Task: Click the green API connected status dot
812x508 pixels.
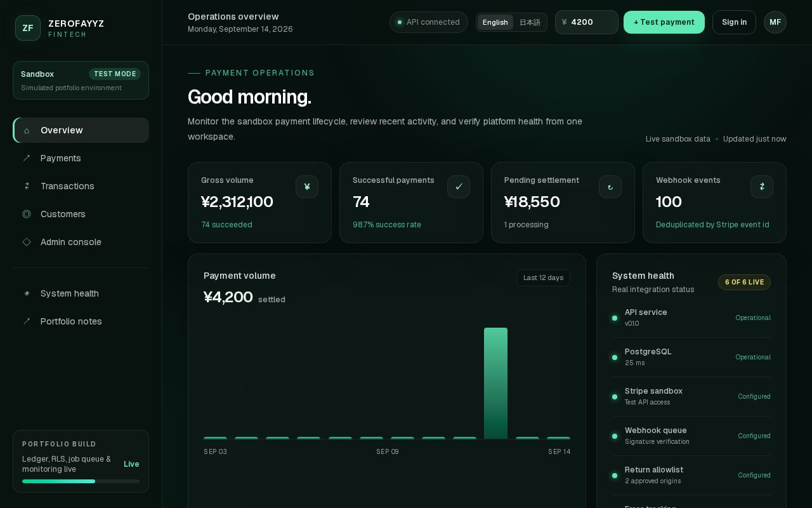Action: coord(400,22)
